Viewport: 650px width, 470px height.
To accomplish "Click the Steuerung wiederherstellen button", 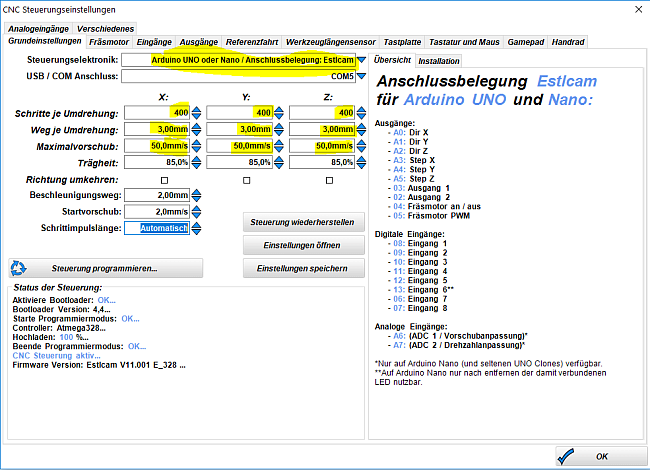I will [x=303, y=221].
